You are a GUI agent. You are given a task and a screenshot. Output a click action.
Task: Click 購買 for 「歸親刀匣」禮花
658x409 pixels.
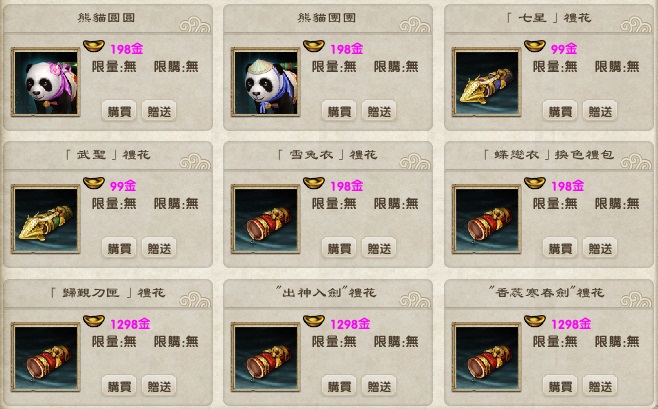119,386
